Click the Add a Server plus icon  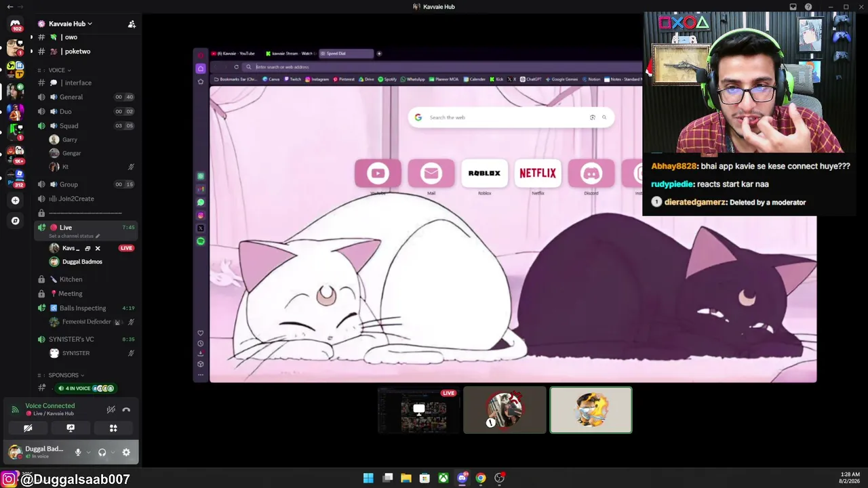15,201
